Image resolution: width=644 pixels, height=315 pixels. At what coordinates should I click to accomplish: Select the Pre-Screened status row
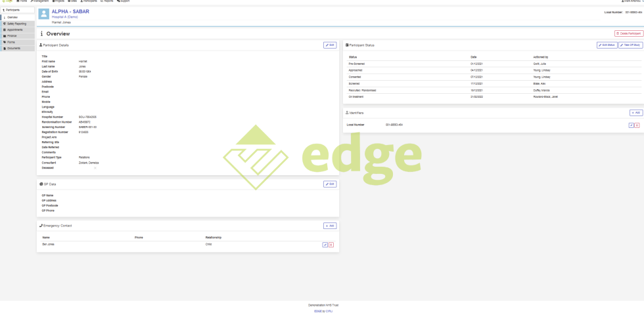point(494,64)
